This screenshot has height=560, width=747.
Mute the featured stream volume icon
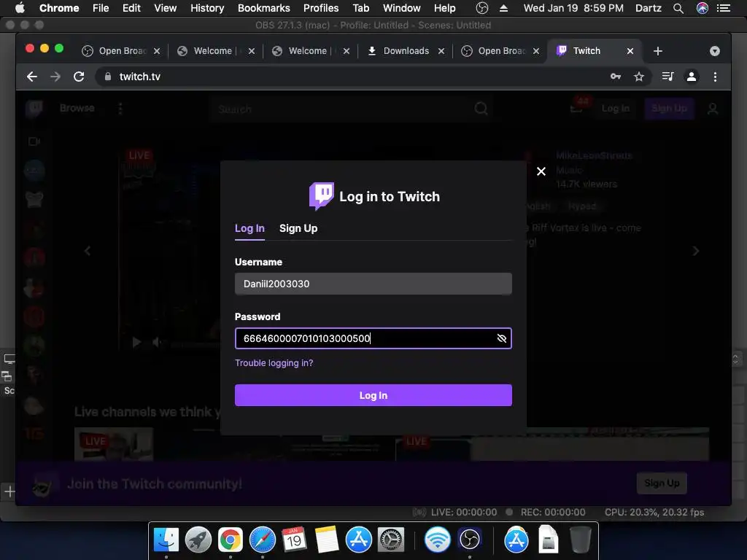point(156,342)
